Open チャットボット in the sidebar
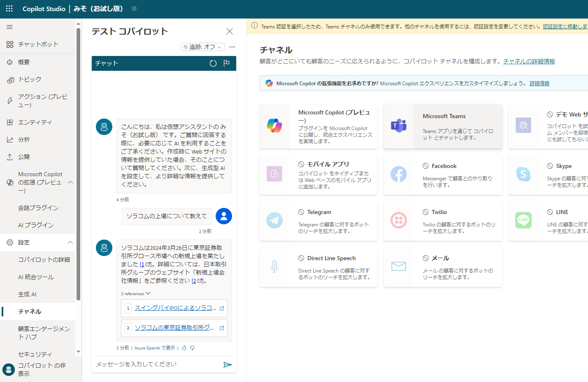The image size is (588, 382). [38, 44]
